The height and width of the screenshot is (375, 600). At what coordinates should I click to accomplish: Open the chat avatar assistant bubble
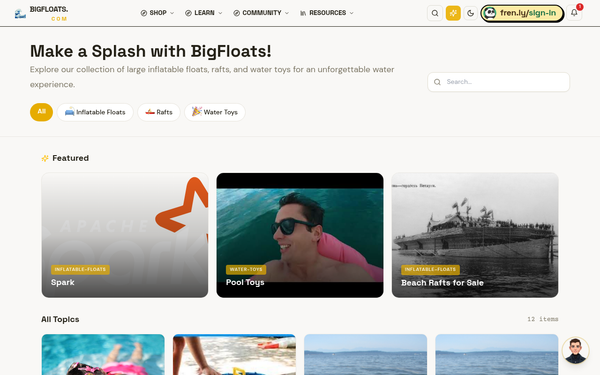tap(575, 350)
